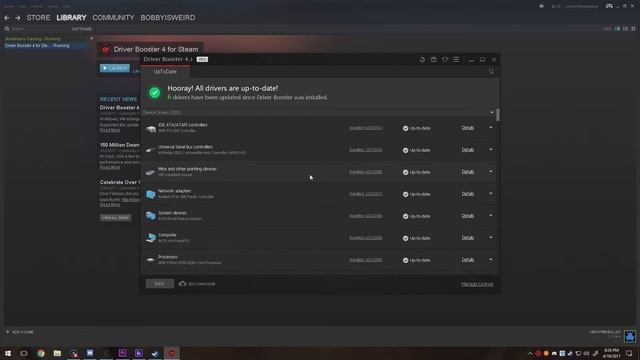Click the Mice and other pointing devices icon

tap(151, 172)
